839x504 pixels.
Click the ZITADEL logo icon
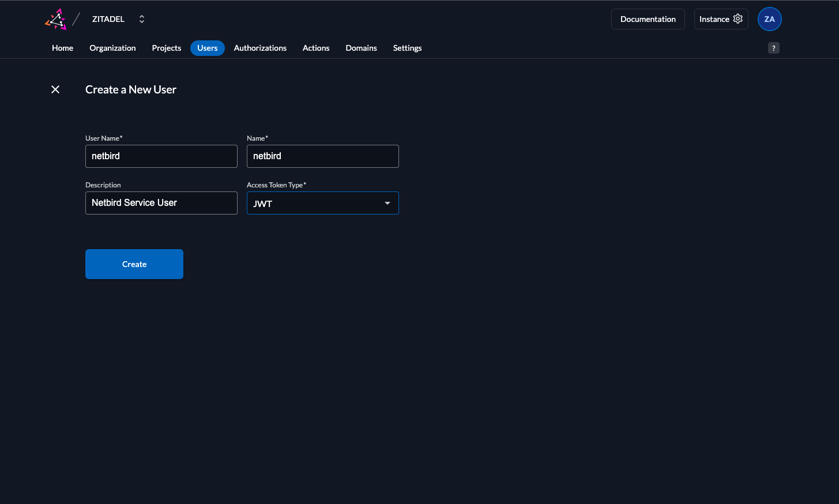[56, 19]
